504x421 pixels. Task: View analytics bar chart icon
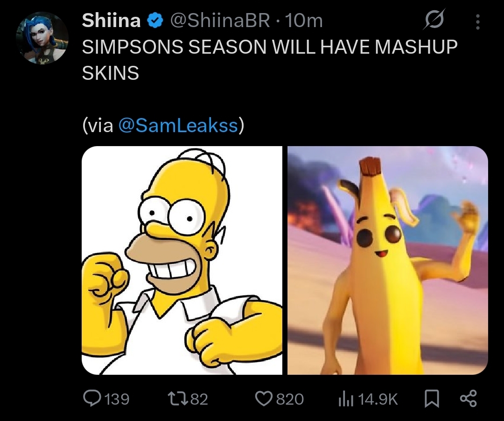[x=346, y=399]
